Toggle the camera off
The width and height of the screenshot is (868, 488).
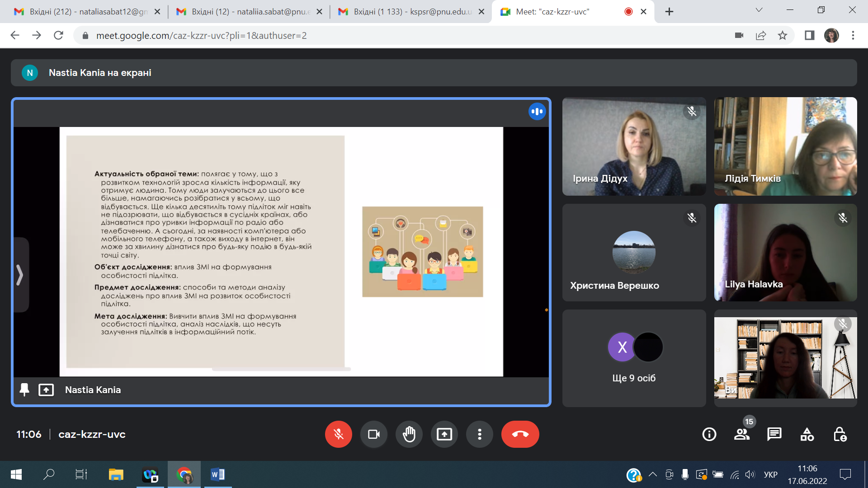(373, 434)
